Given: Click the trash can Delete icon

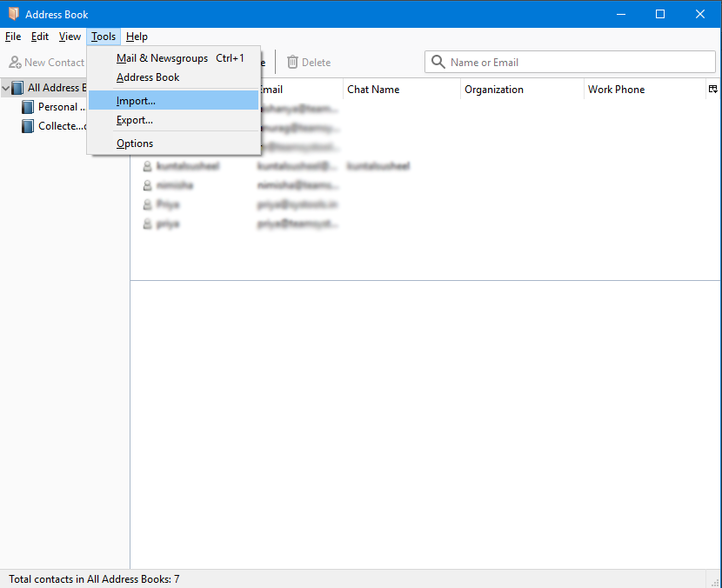Looking at the screenshot, I should (x=292, y=62).
